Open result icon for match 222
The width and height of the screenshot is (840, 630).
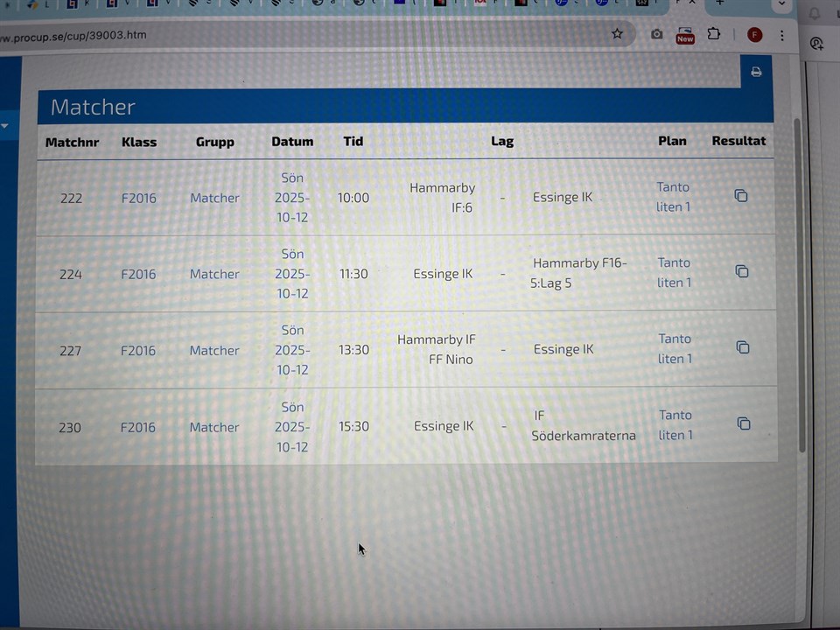[x=741, y=196]
